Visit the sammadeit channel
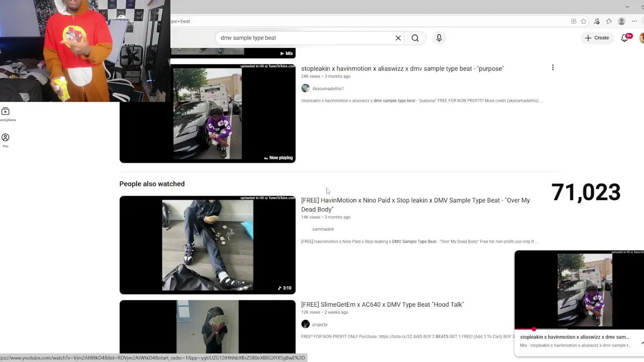 [323, 229]
